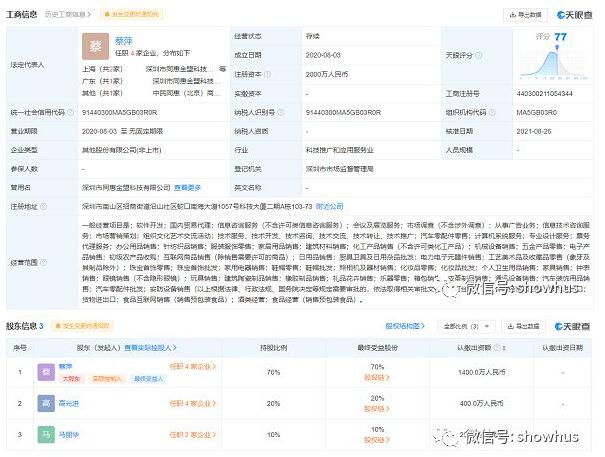
Task: Click the 天眼评分 score chart
Action: pos(560,50)
